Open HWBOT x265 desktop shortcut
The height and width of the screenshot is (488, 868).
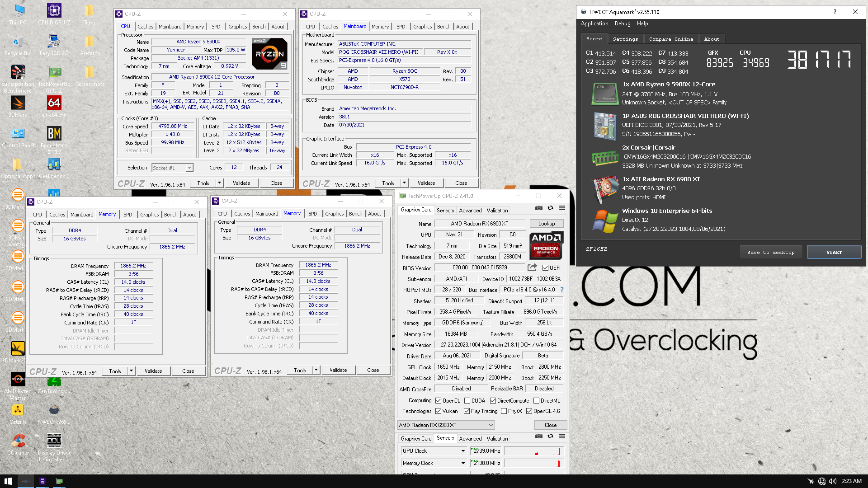click(54, 414)
